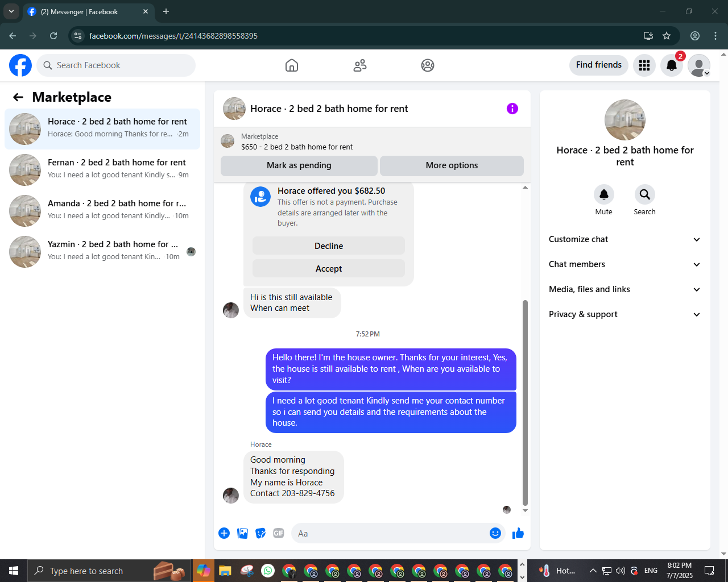
Task: Show hidden system tray icons
Action: coord(593,571)
